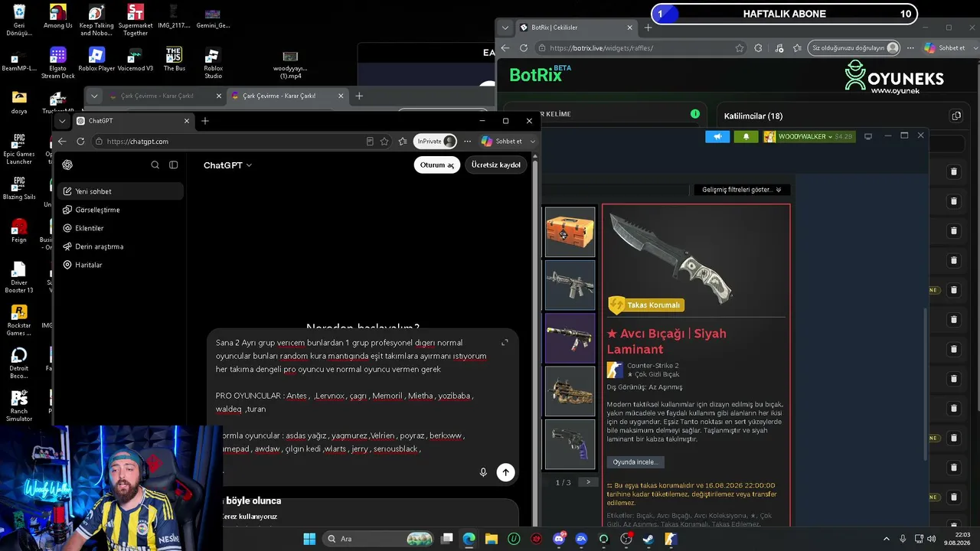Click the Steam inventory vertical scrollbar
The image size is (980, 551).
click(x=926, y=383)
